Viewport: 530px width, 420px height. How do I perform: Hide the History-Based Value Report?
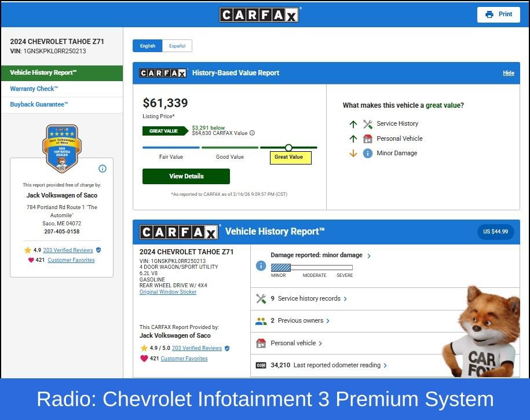tap(508, 73)
